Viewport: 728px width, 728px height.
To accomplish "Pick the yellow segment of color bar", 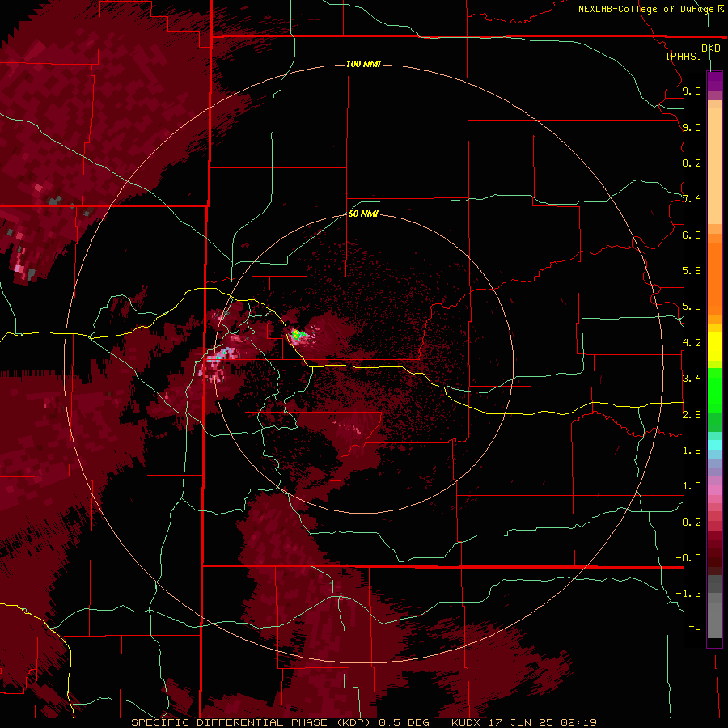I will pyautogui.click(x=714, y=346).
